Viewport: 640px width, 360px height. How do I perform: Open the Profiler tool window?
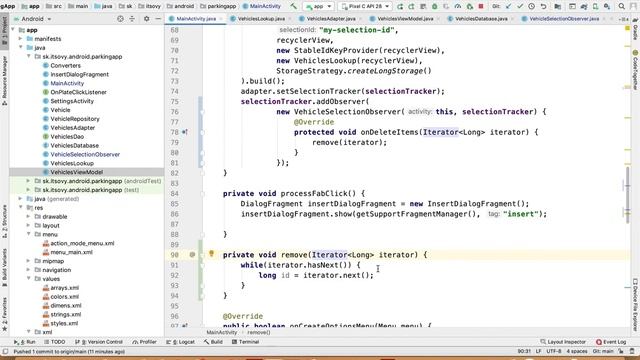pyautogui.click(x=144, y=342)
